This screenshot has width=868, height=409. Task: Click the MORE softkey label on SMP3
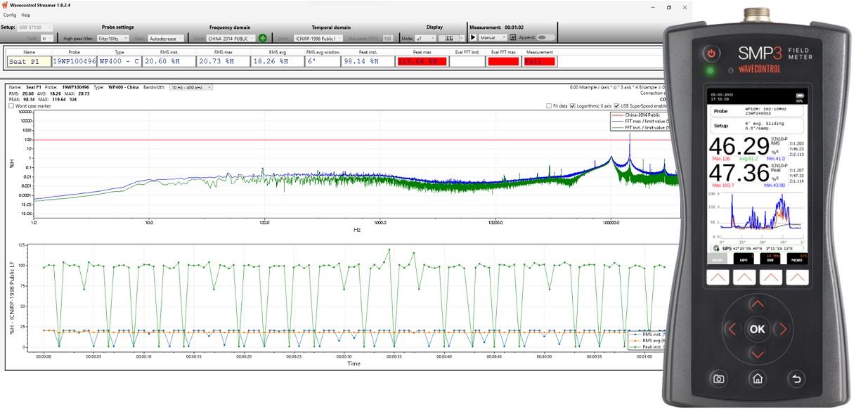pyautogui.click(x=796, y=259)
